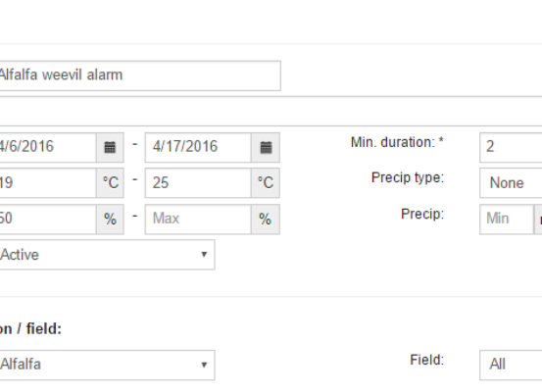Image resolution: width=542 pixels, height=392 pixels.
Task: Click the Precip Min input field
Action: click(507, 220)
